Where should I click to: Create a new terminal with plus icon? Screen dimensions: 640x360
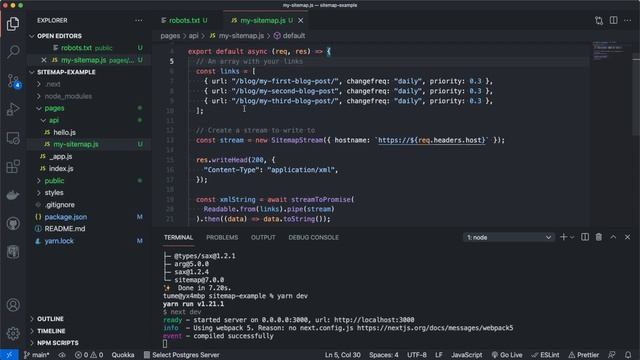click(x=563, y=237)
